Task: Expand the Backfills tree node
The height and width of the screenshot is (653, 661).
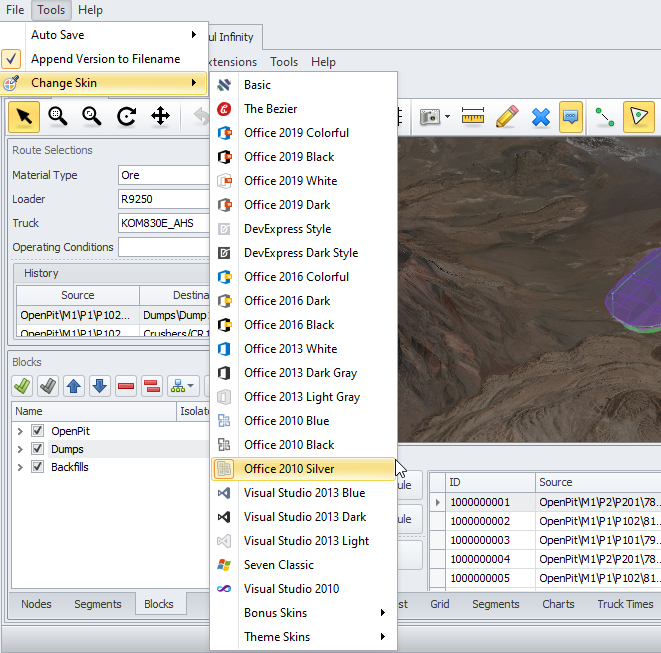Action: [x=20, y=468]
